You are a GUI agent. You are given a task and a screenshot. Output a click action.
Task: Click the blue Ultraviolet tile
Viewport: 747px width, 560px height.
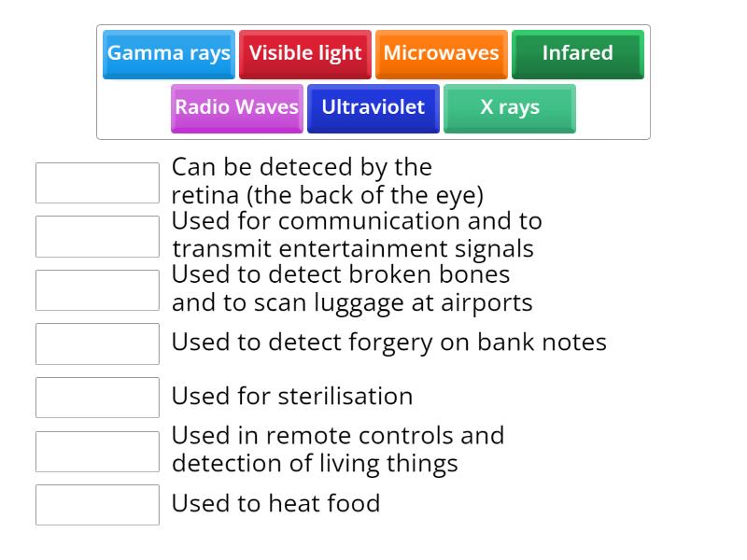(x=373, y=107)
